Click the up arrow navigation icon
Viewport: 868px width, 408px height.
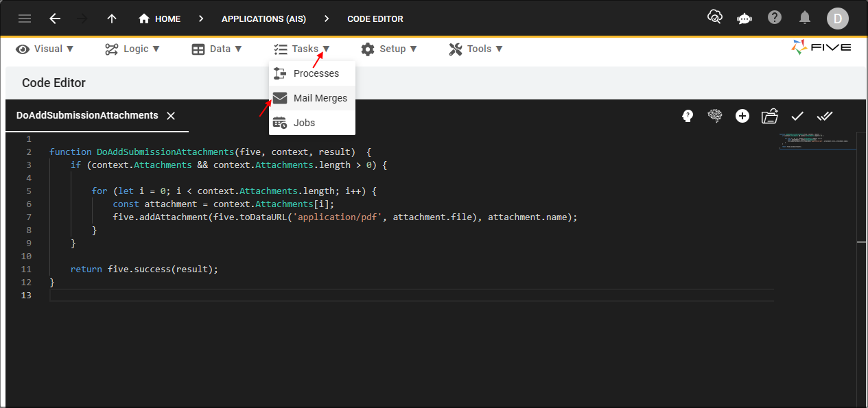click(112, 19)
